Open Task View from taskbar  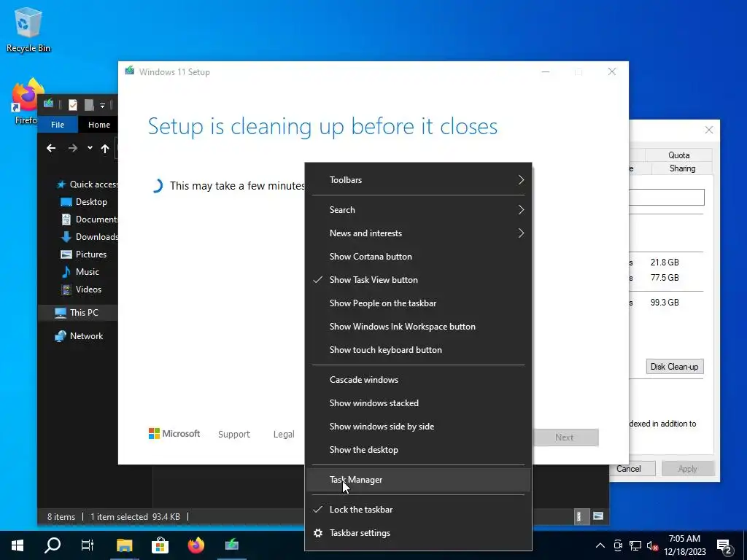(88, 545)
